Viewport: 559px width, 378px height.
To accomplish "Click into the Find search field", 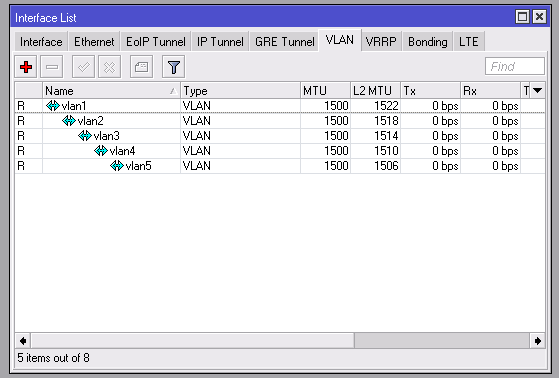I will click(514, 66).
